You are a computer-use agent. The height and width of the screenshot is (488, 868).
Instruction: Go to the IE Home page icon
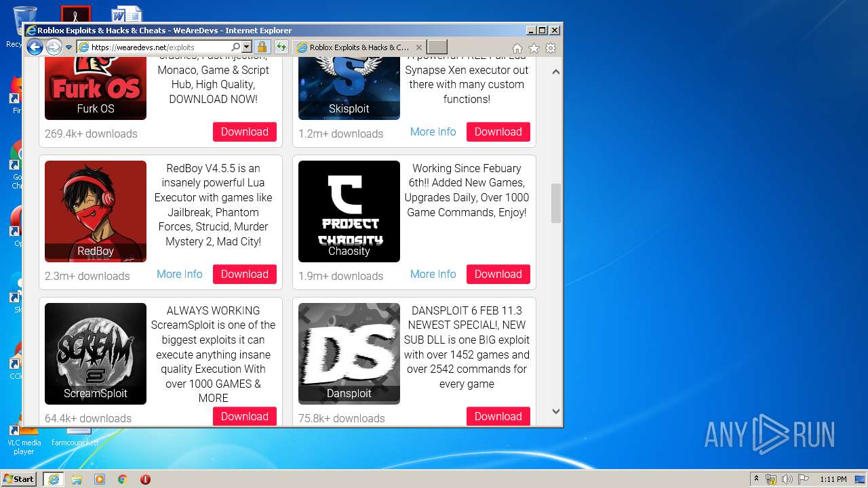517,48
